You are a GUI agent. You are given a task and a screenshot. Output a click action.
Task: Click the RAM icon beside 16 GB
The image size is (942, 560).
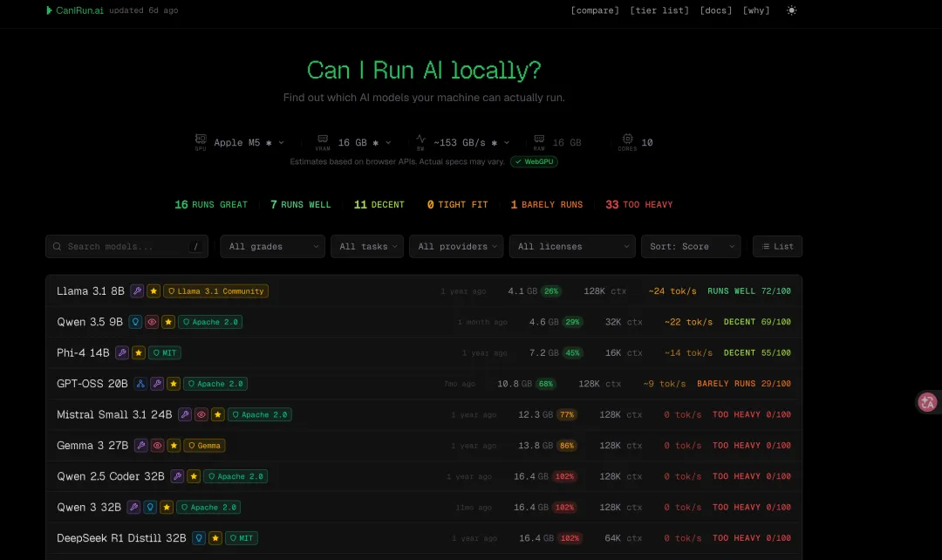point(539,139)
